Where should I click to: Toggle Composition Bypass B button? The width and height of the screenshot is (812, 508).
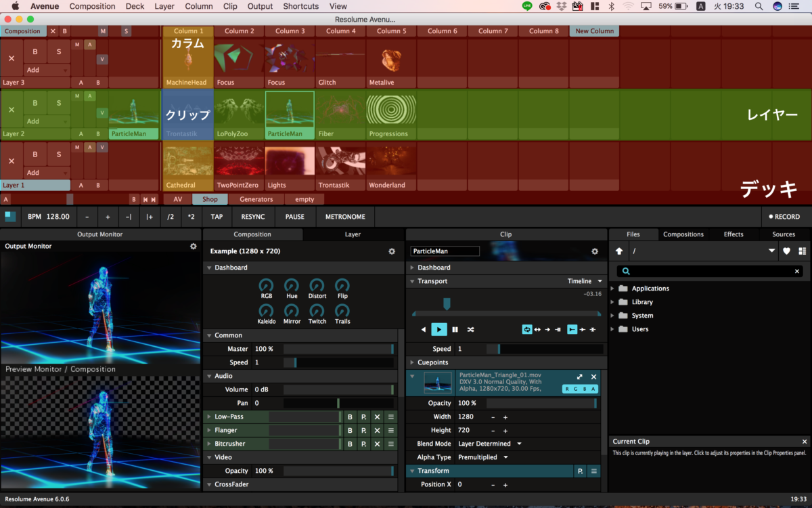tap(65, 31)
